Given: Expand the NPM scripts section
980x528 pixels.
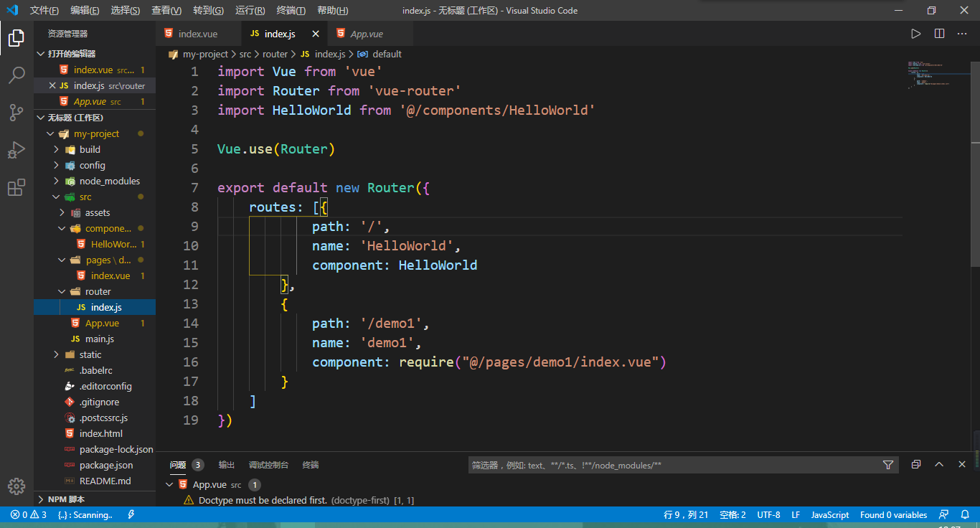Looking at the screenshot, I should click(x=41, y=499).
